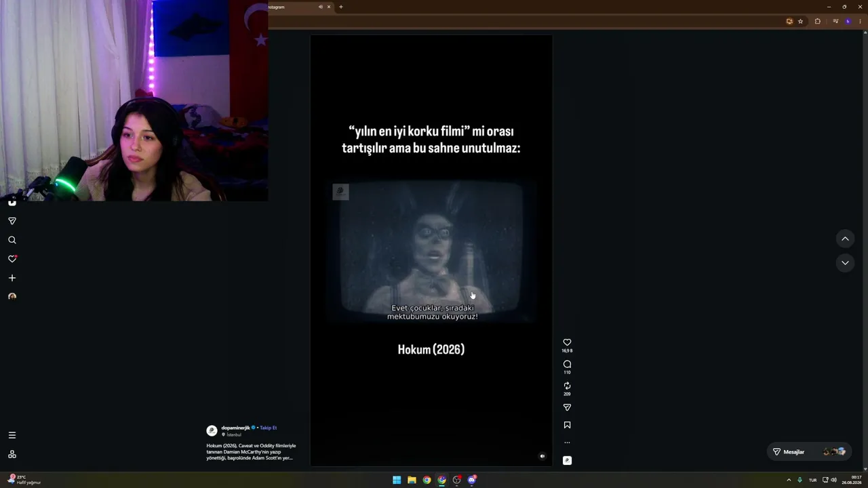
Task: Open Discord from the taskbar
Action: (472, 480)
